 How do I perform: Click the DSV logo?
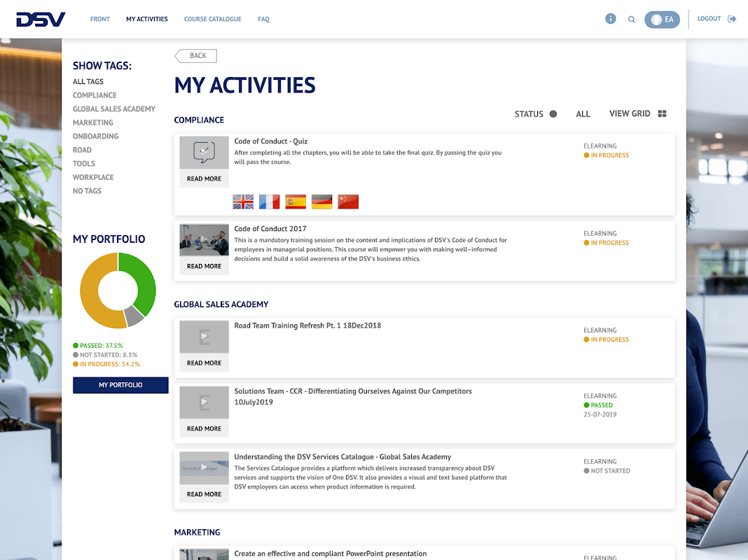(41, 20)
